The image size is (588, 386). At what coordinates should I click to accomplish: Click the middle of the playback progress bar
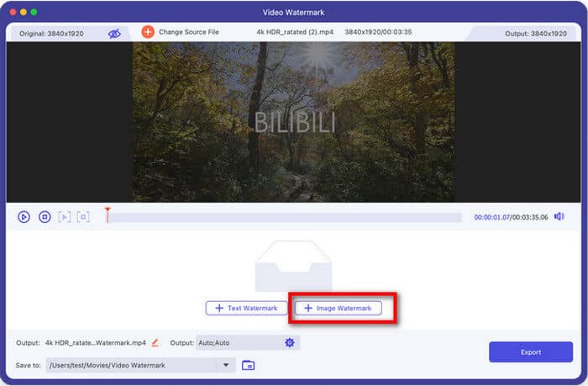pyautogui.click(x=286, y=218)
